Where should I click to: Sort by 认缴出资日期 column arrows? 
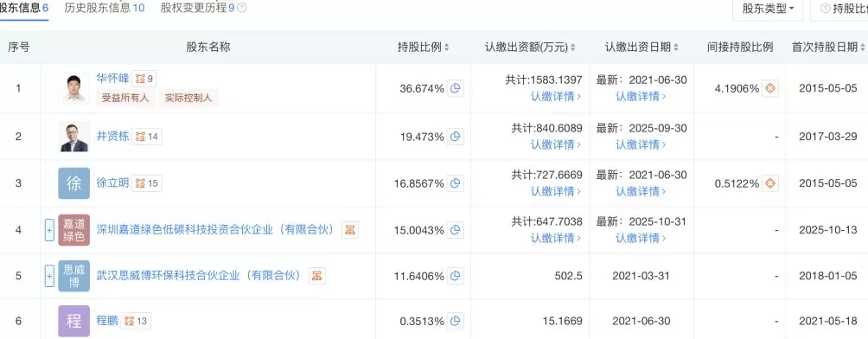pos(676,48)
